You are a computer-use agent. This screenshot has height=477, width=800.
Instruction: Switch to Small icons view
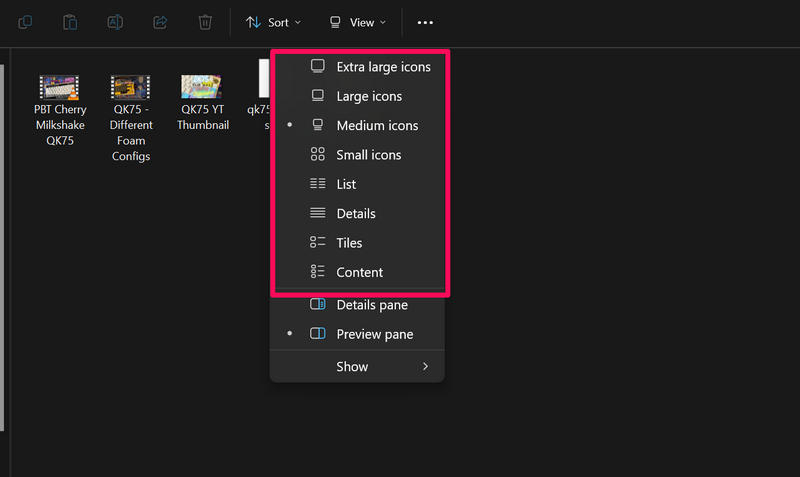368,155
